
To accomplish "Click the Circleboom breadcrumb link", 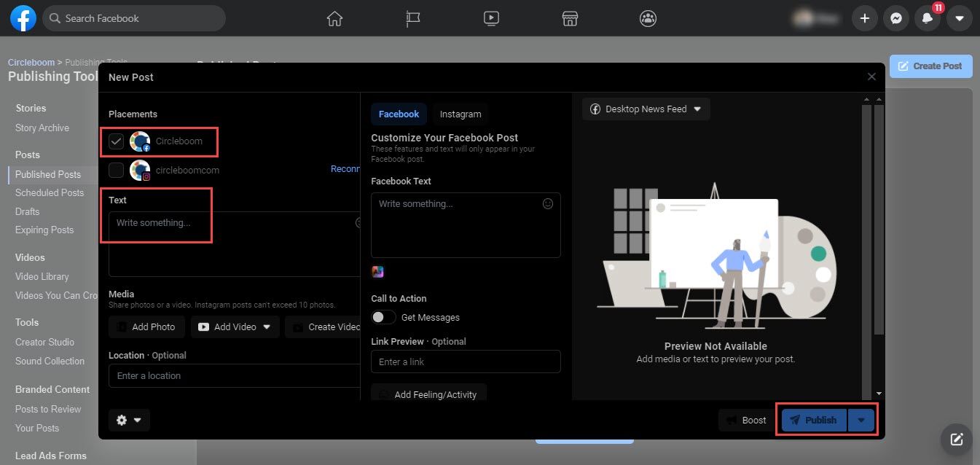I will point(31,63).
